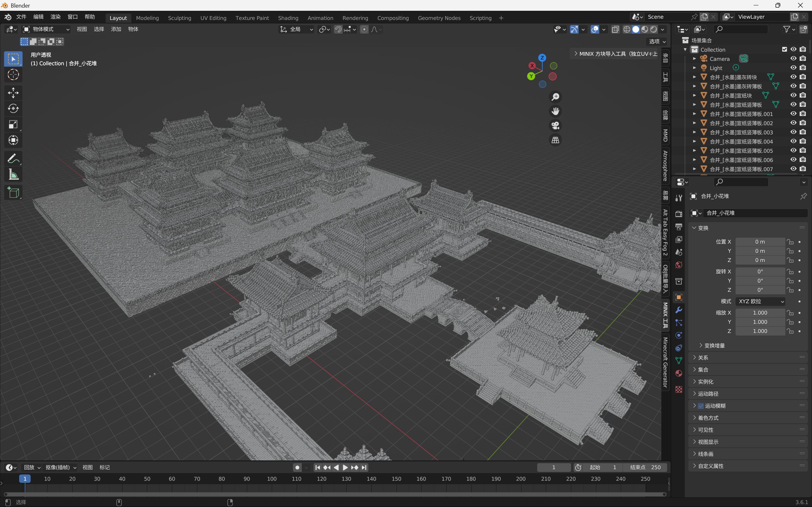This screenshot has width=812, height=507.
Task: Open the XYZ 欧拉 rotation mode dropdown
Action: click(760, 301)
